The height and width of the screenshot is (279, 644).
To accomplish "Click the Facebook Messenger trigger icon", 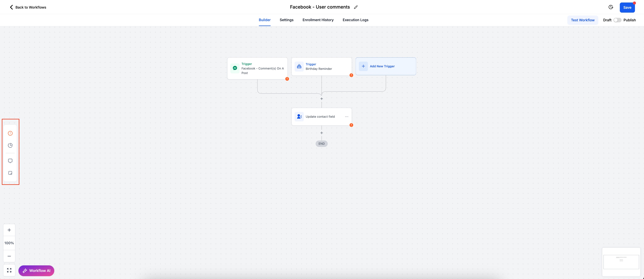I will coord(235,68).
